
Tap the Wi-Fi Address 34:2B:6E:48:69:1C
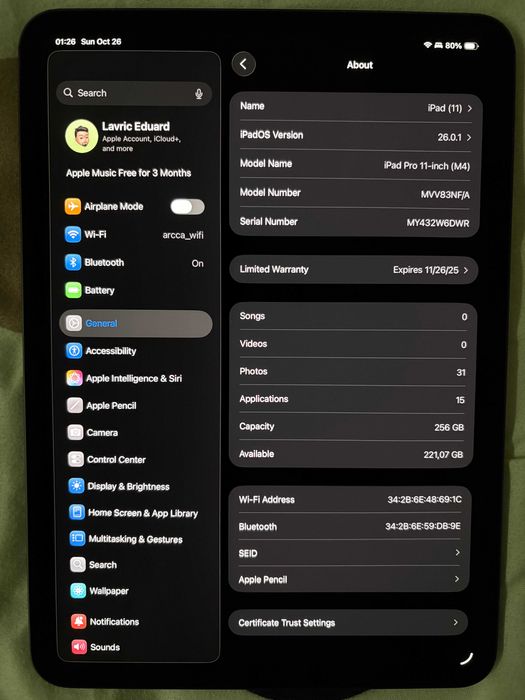point(425,499)
